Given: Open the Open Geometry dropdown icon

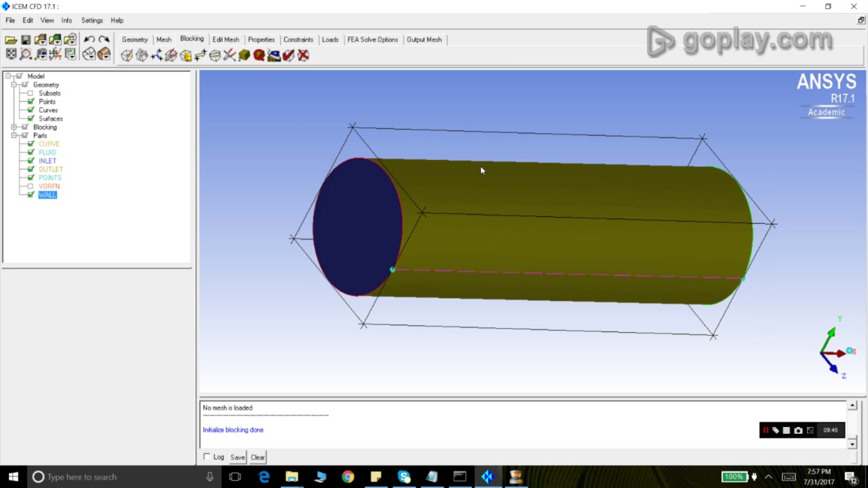Looking at the screenshot, I should 41,40.
